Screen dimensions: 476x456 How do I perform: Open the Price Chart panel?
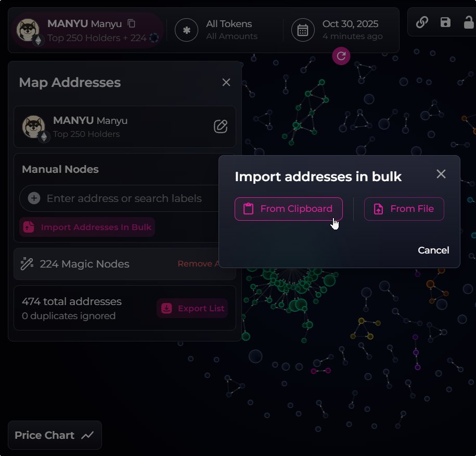tap(55, 435)
